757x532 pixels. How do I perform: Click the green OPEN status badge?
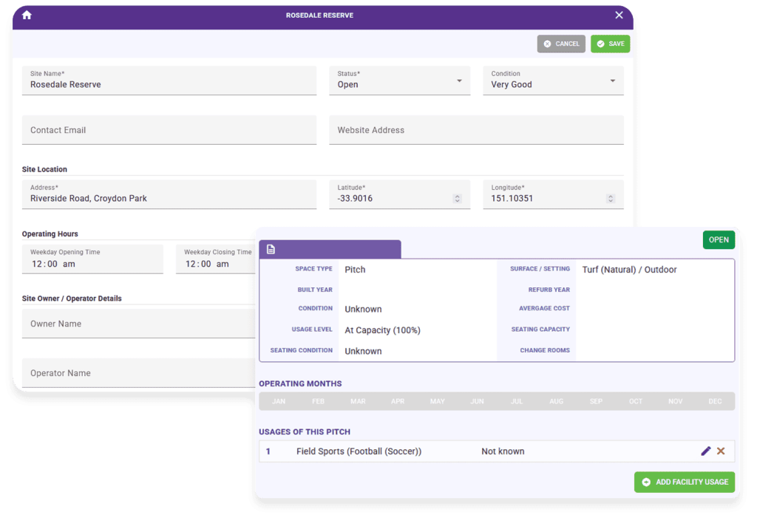[x=719, y=240]
